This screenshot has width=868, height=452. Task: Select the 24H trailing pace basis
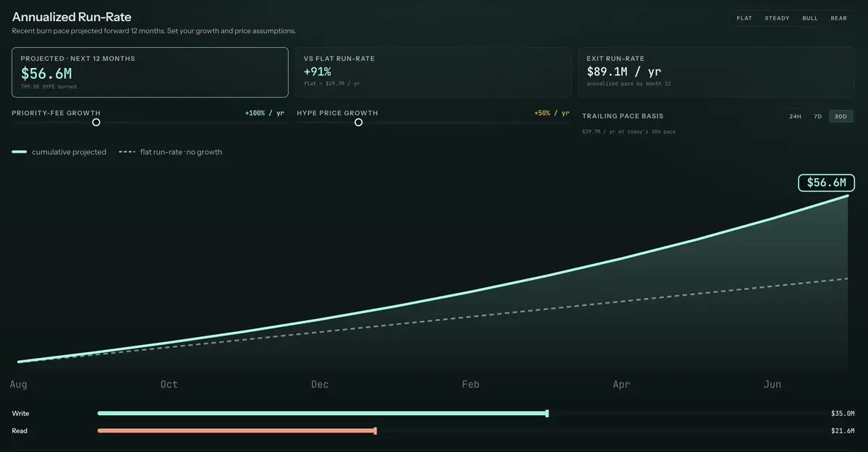(795, 116)
